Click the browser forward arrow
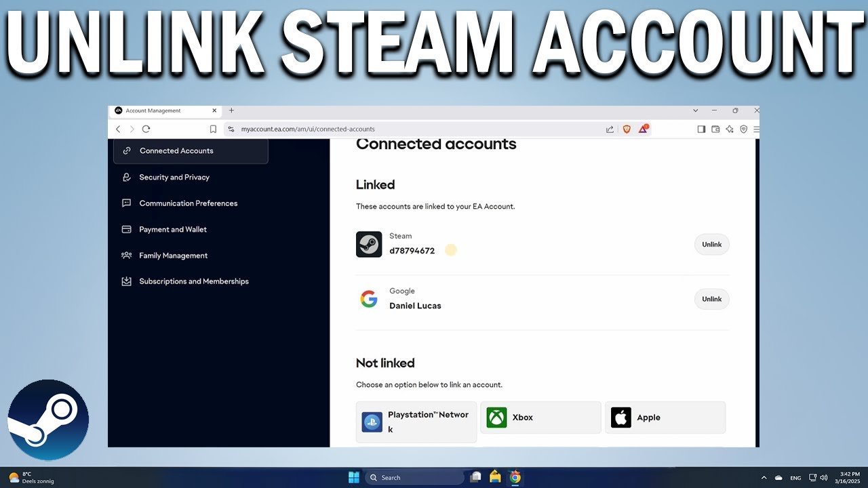 pos(132,129)
